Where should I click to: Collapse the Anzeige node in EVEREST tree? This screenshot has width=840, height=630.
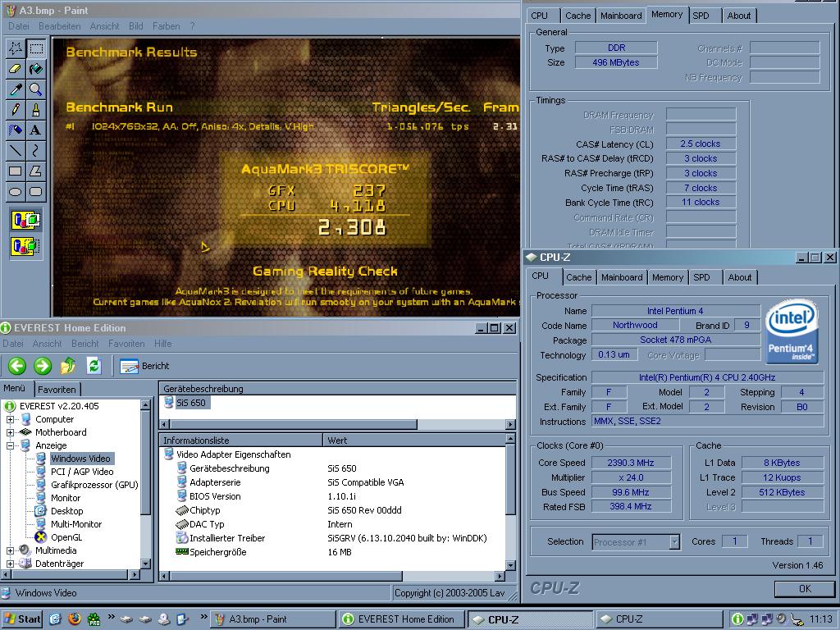pyautogui.click(x=10, y=445)
